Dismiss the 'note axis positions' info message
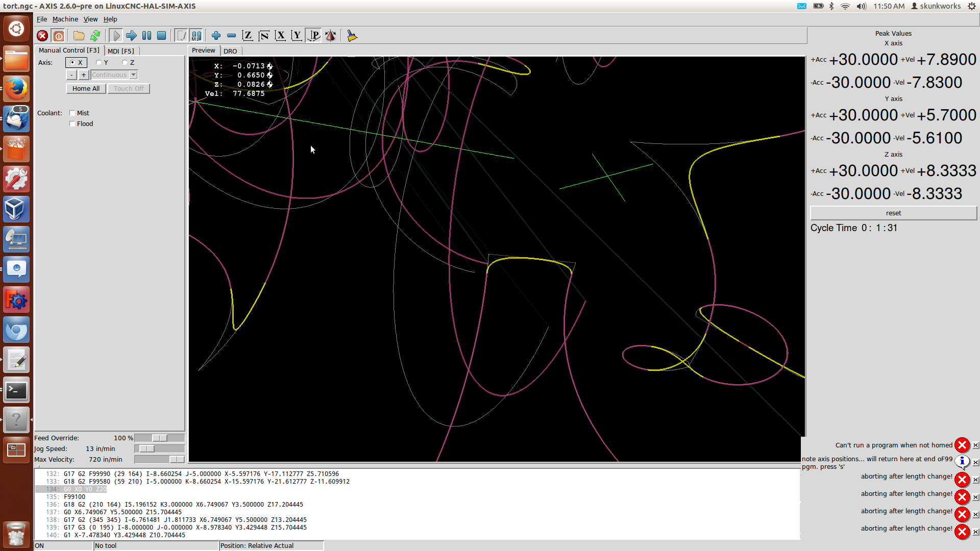This screenshot has height=551, width=980. (x=975, y=463)
